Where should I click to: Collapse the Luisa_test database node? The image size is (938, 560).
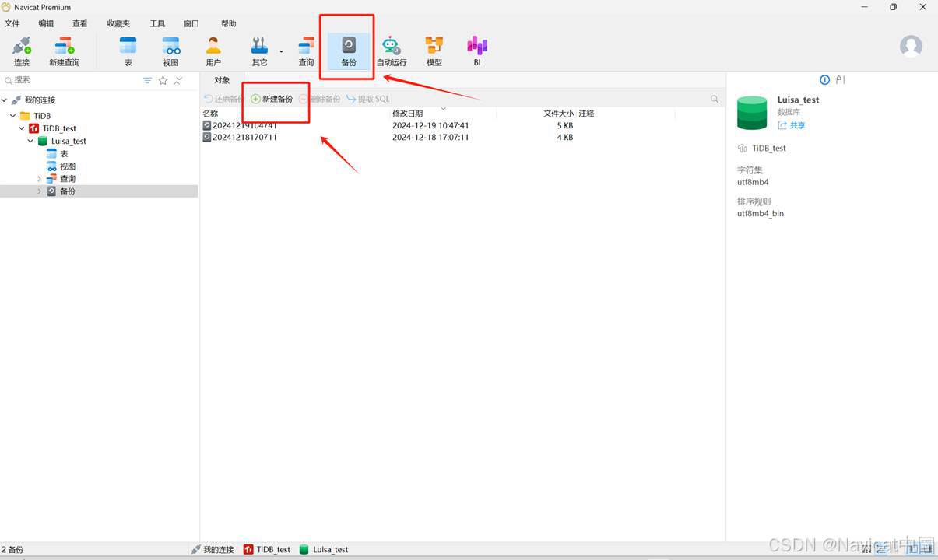pyautogui.click(x=30, y=141)
